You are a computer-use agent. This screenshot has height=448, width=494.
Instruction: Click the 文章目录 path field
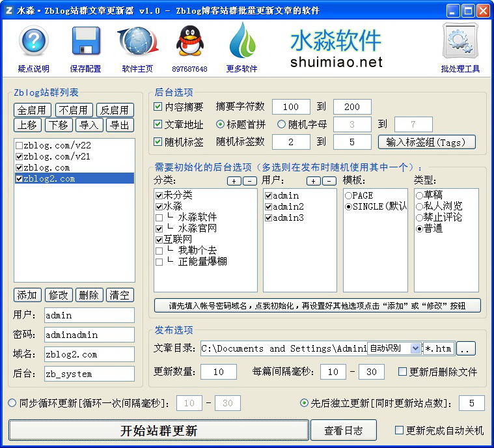(284, 348)
